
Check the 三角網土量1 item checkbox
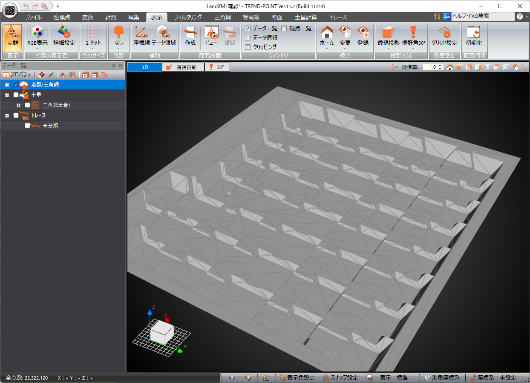click(27, 105)
